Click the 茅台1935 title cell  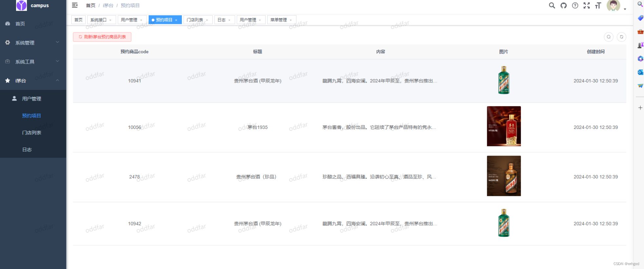pyautogui.click(x=257, y=127)
